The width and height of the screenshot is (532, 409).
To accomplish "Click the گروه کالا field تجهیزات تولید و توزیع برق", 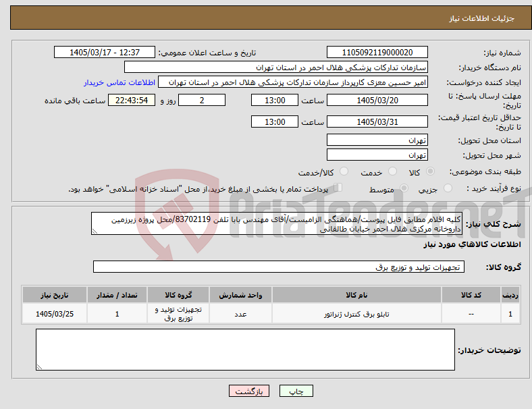I will [279, 267].
